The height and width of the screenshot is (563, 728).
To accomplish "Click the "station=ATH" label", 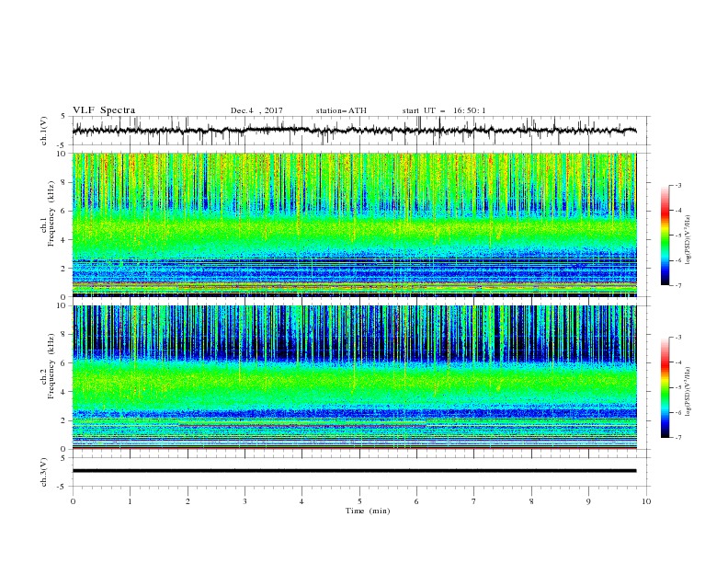I will pyautogui.click(x=341, y=110).
